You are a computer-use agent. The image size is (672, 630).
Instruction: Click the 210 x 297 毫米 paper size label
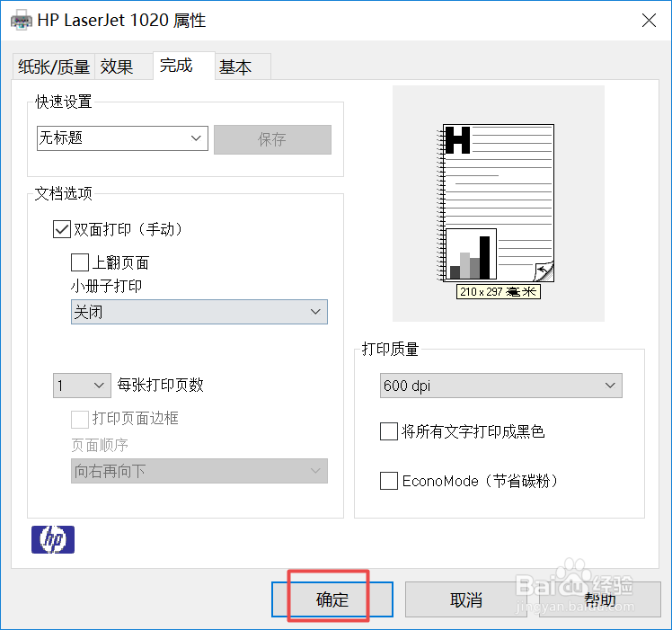[x=498, y=291]
